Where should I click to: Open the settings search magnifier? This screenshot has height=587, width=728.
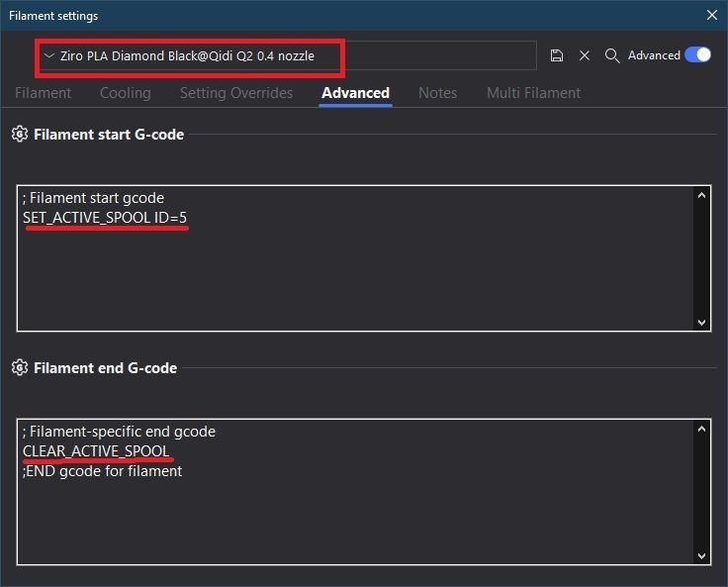click(612, 55)
